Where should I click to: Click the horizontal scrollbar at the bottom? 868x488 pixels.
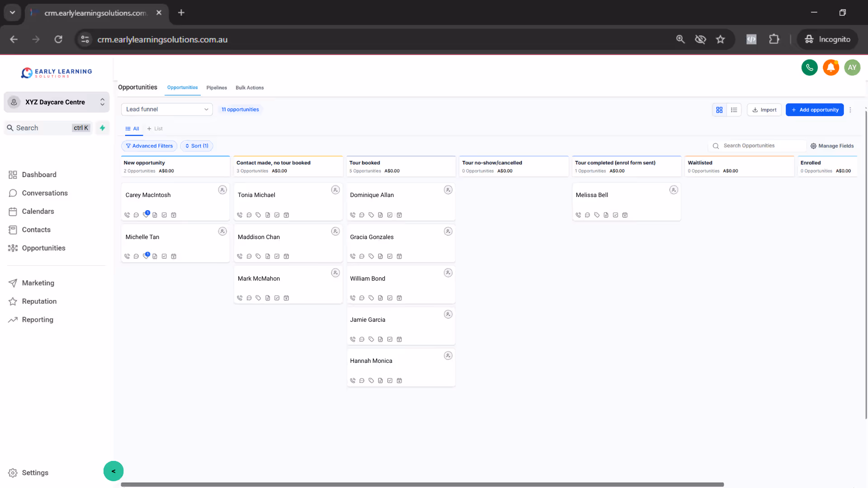(422, 484)
